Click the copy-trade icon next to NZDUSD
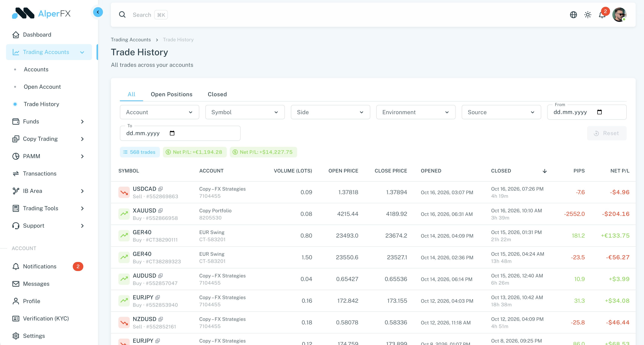Screen dimensions: 644x345 click(x=161, y=319)
